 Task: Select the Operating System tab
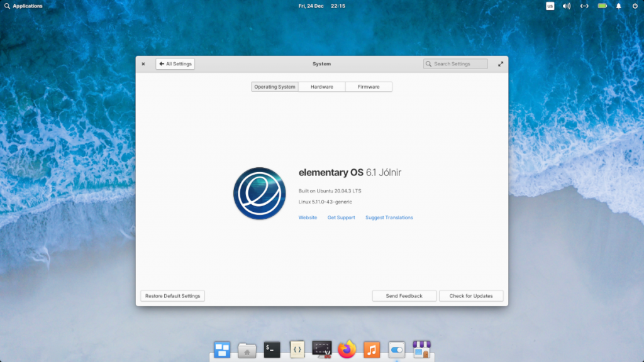click(275, 86)
